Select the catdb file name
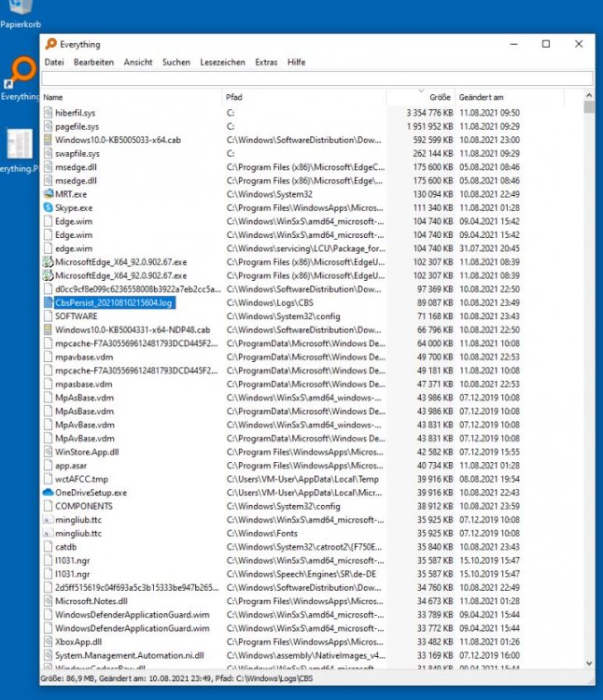Image resolution: width=603 pixels, height=700 pixels. click(65, 547)
